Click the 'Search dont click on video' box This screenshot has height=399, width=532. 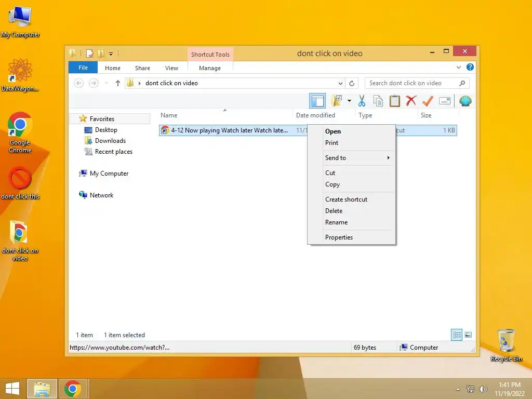[x=417, y=83]
